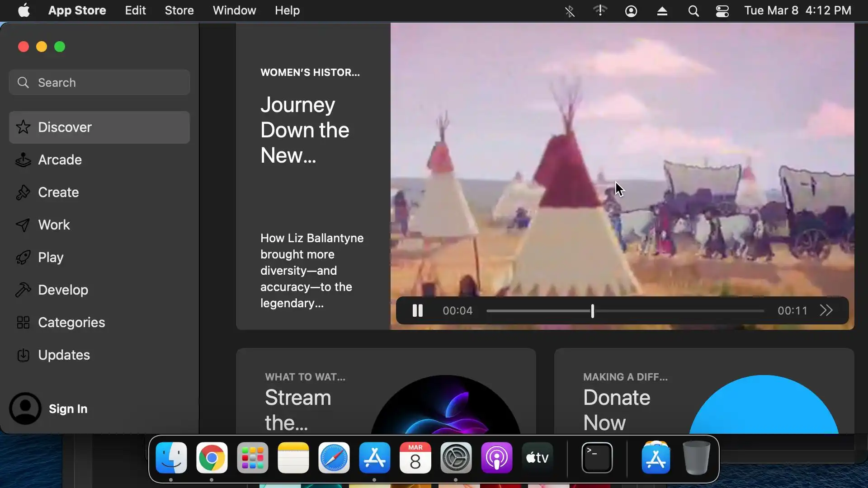Open the Play rocket section
The width and height of the screenshot is (868, 488).
(51, 258)
